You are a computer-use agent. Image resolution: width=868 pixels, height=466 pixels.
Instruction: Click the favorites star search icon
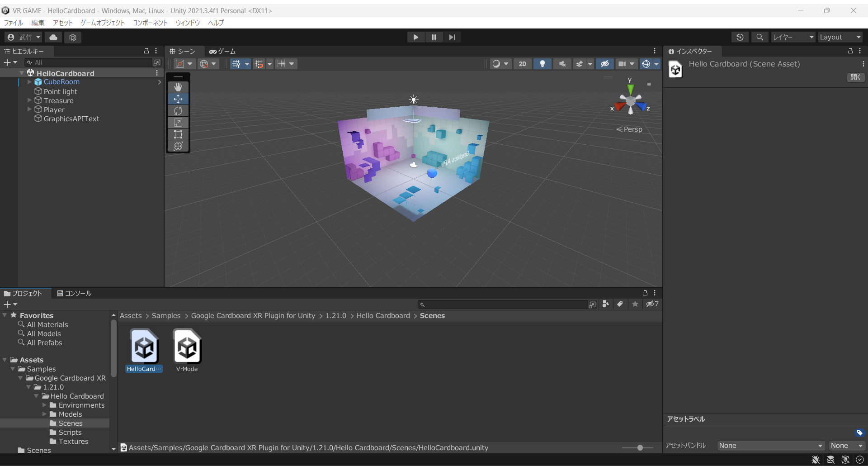click(x=635, y=304)
